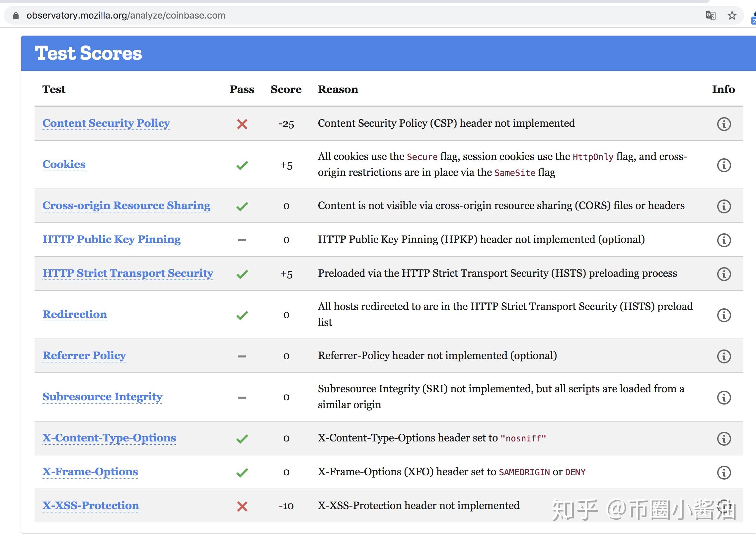This screenshot has width=756, height=541.
Task: Click green checkmark for HTTP Strict Transport Security
Action: pyautogui.click(x=242, y=274)
